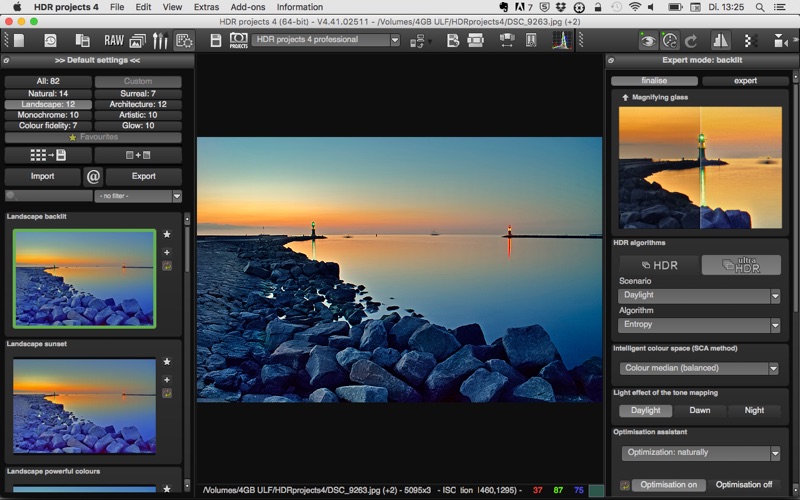The image size is (800, 500).
Task: Filter presets by Architecture: 12
Action: point(138,104)
